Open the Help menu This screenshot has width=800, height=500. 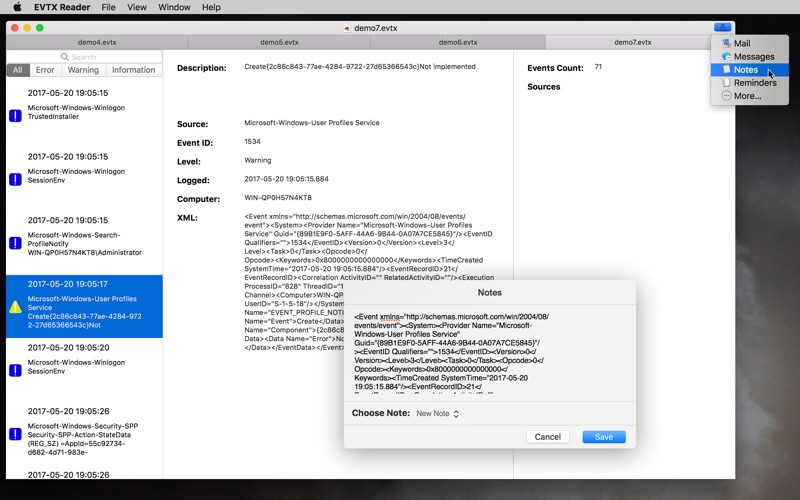tap(211, 7)
